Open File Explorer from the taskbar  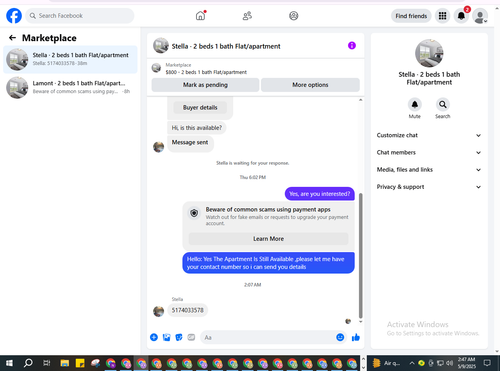point(65,363)
